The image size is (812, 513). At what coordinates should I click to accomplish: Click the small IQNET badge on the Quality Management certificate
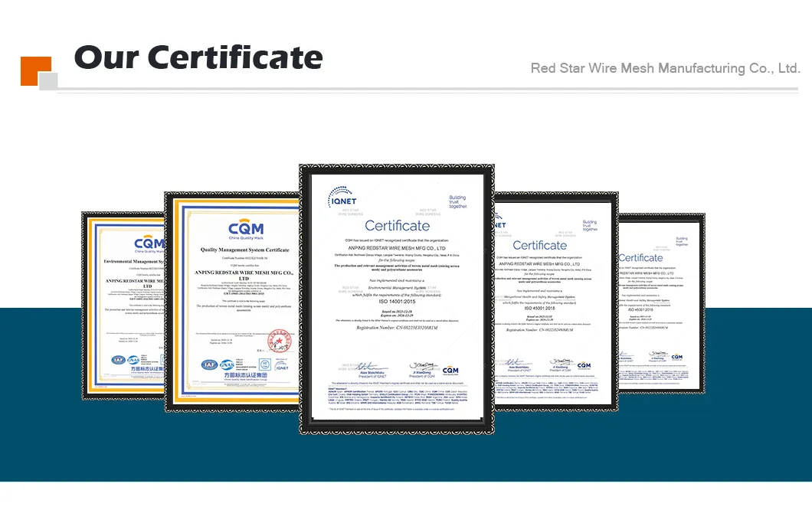(x=283, y=366)
